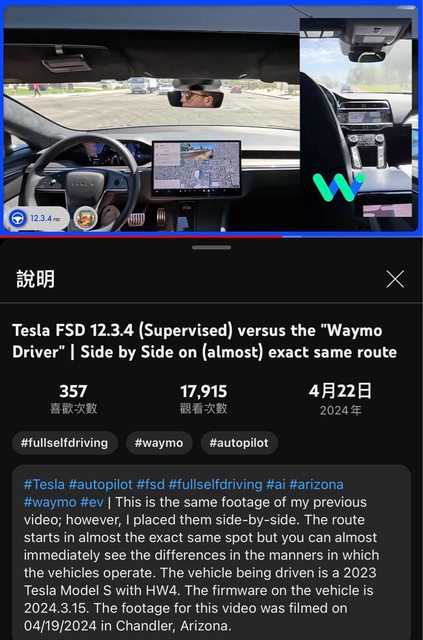Tap the 357 likes count
423x640 pixels.
pos(73,391)
